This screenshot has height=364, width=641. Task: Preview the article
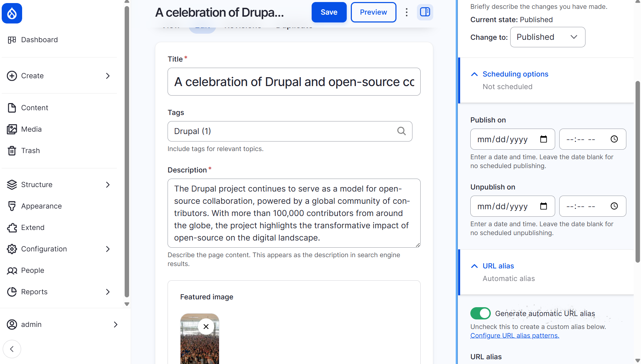coord(373,12)
